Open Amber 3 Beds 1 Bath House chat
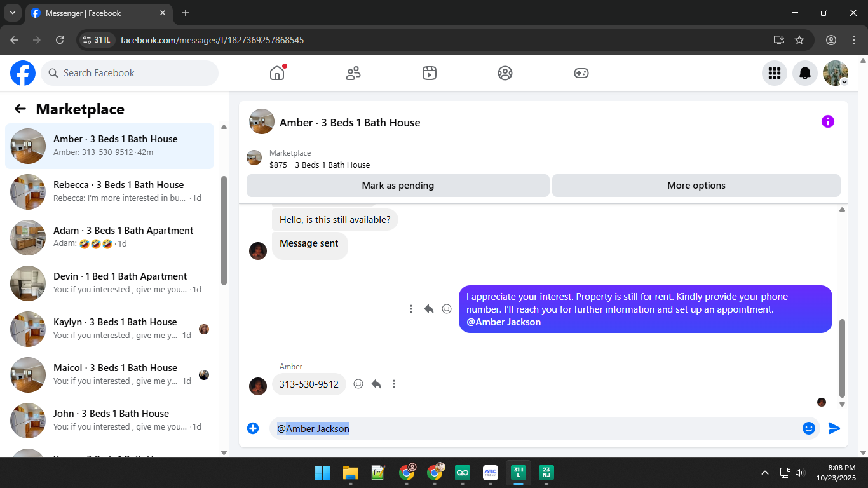 click(109, 146)
